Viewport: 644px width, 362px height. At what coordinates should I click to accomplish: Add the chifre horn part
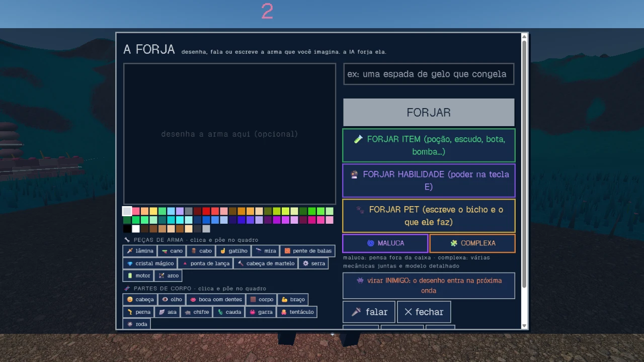click(196, 312)
